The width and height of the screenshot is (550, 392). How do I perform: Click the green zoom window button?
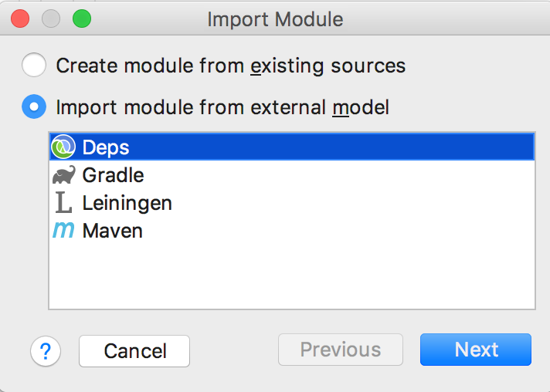coord(82,19)
